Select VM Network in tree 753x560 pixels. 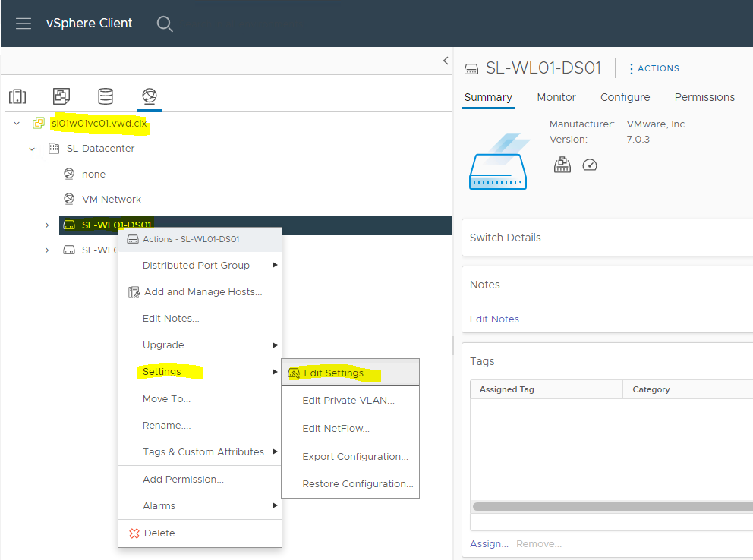coord(112,199)
